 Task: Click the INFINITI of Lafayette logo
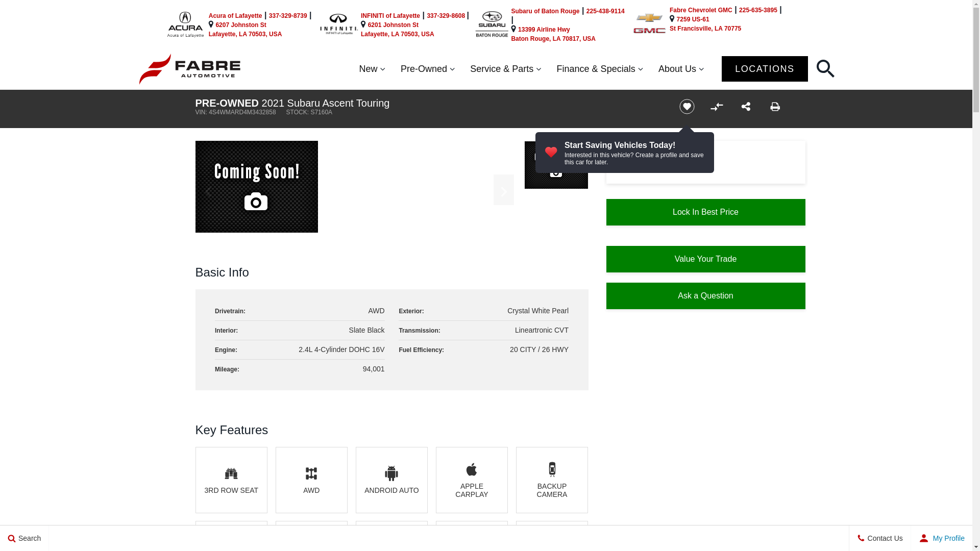339,24
